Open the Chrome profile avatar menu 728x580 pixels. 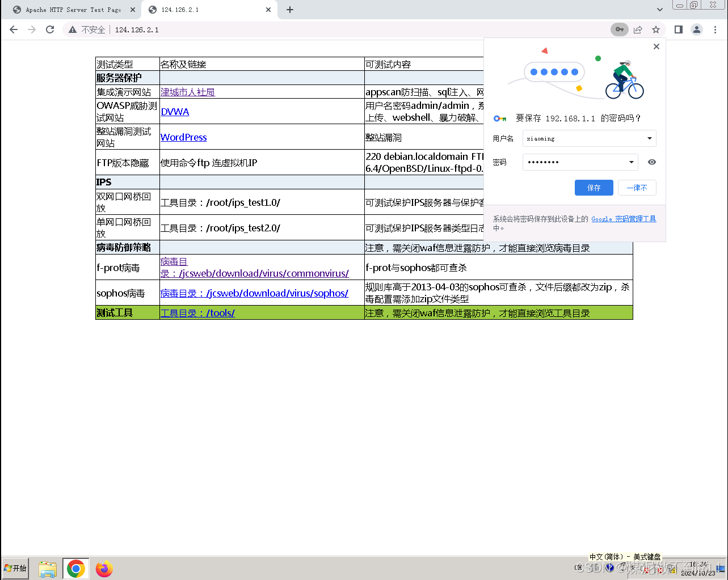coord(697,29)
